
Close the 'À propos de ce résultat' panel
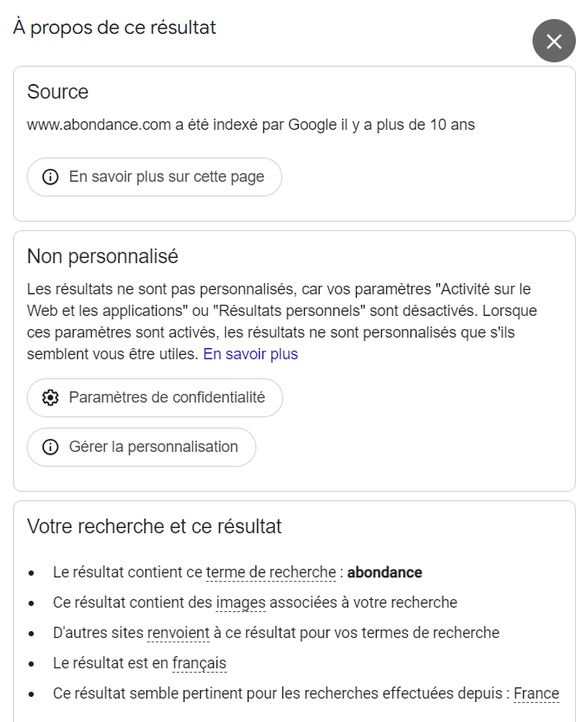(x=554, y=41)
